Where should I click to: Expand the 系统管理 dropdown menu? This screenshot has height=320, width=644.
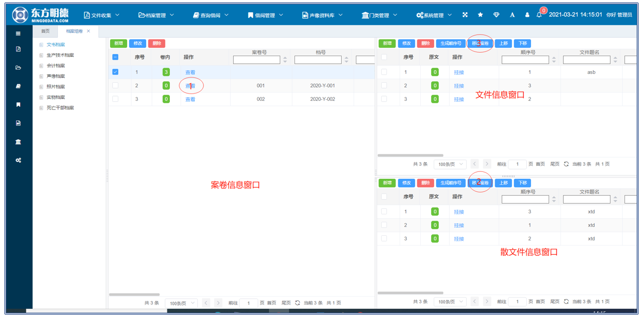pos(434,15)
